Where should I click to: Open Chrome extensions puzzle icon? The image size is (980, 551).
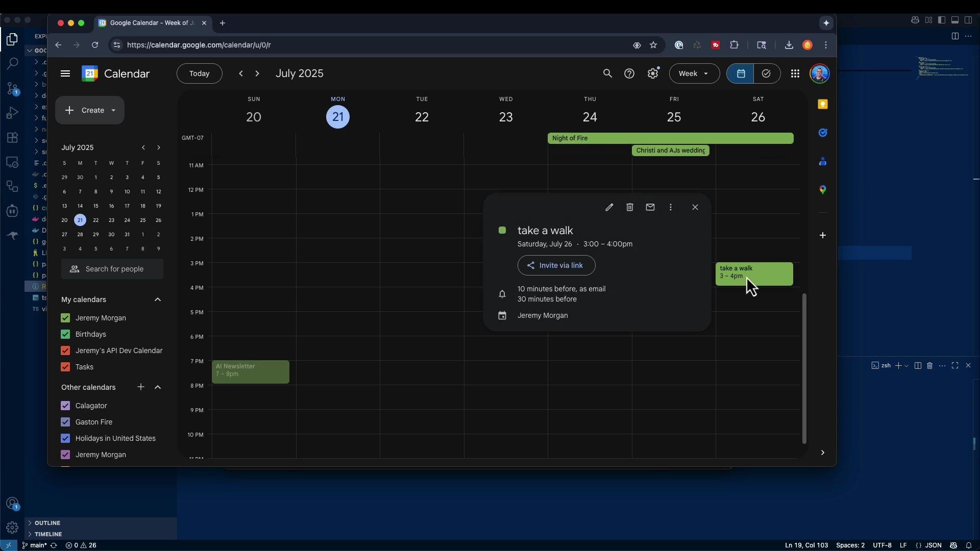tap(734, 45)
